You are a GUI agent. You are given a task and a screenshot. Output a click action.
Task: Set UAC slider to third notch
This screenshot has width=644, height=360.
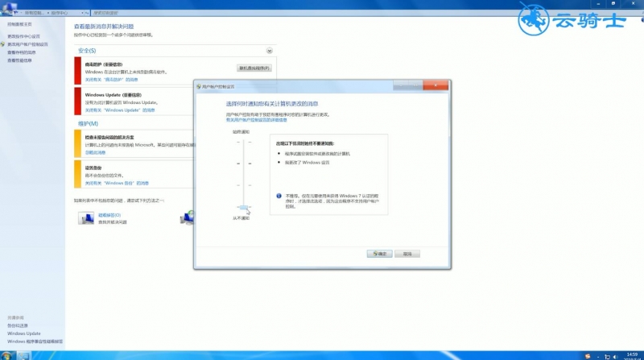244,185
